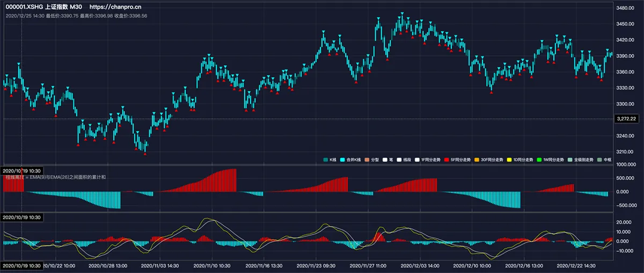The height and width of the screenshot is (273, 644).
Task: Click the 1000.000 axis label
Action: pos(627,164)
